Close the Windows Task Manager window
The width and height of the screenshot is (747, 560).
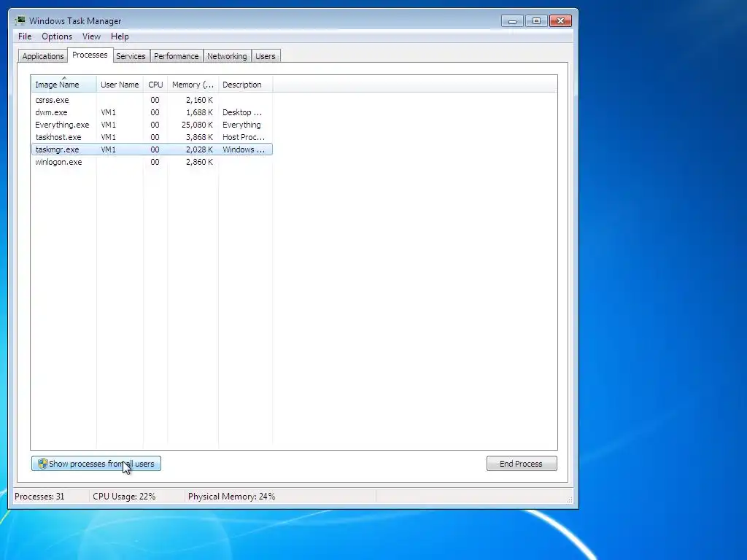[x=560, y=21]
